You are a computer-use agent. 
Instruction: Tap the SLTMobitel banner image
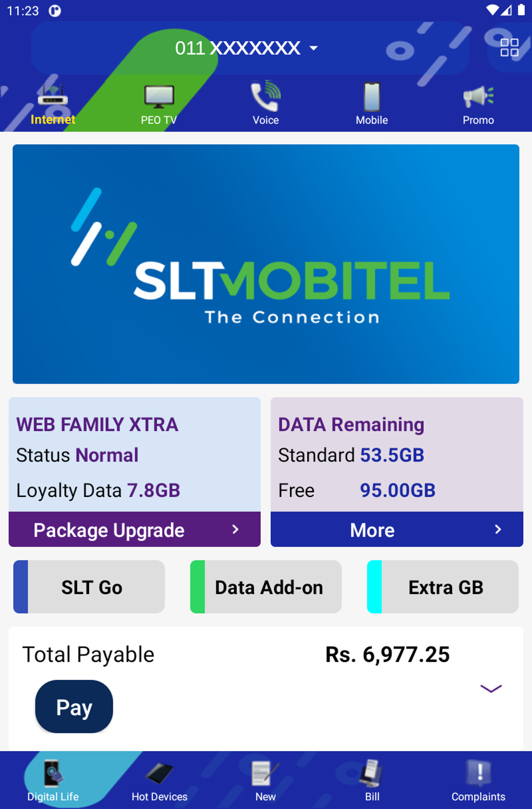click(266, 264)
